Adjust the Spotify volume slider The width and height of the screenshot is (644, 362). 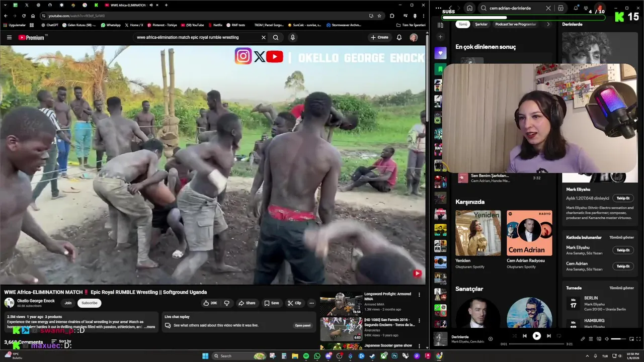(618, 339)
